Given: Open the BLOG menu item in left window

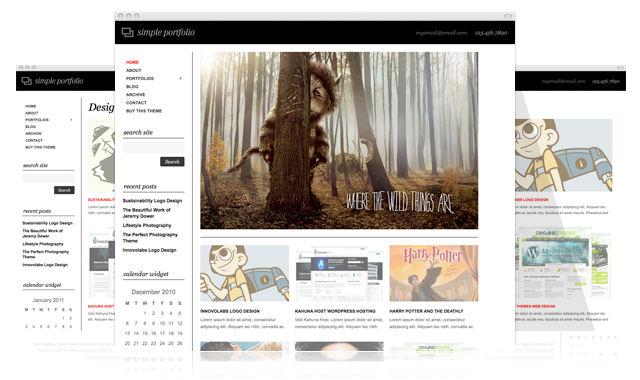Looking at the screenshot, I should 31,127.
